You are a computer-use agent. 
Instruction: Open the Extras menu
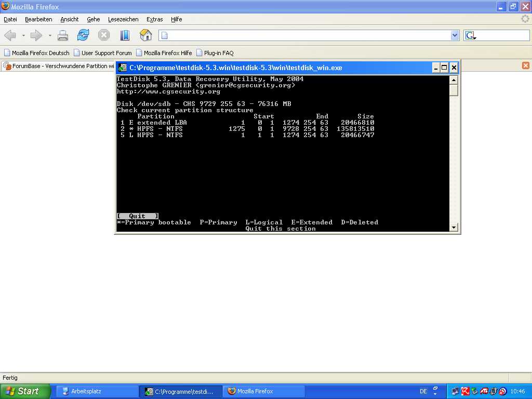[x=155, y=19]
